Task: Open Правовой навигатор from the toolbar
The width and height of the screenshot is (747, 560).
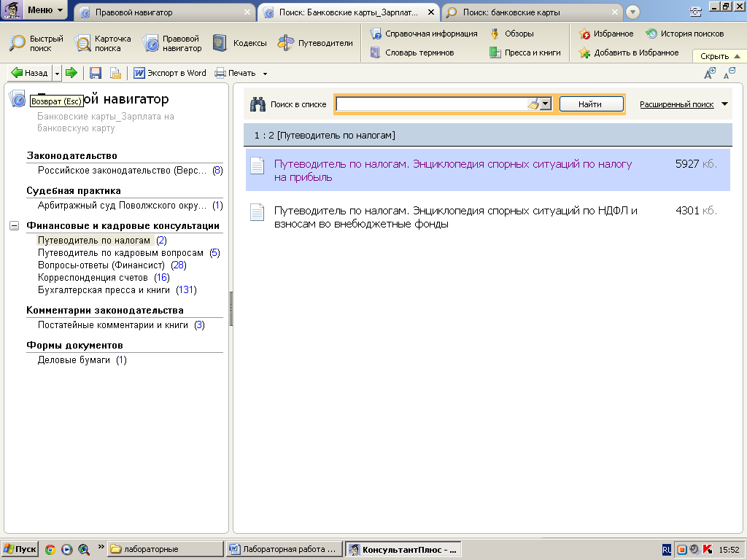Action: point(172,43)
